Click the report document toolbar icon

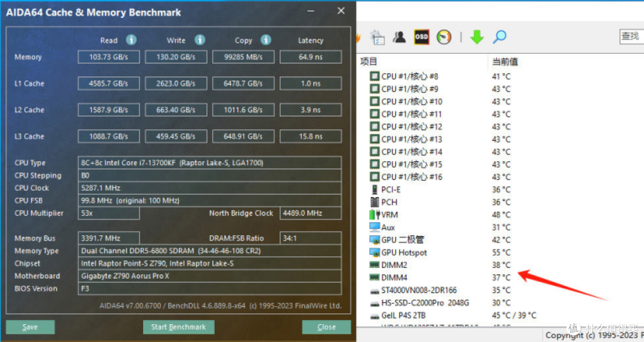pyautogui.click(x=377, y=38)
